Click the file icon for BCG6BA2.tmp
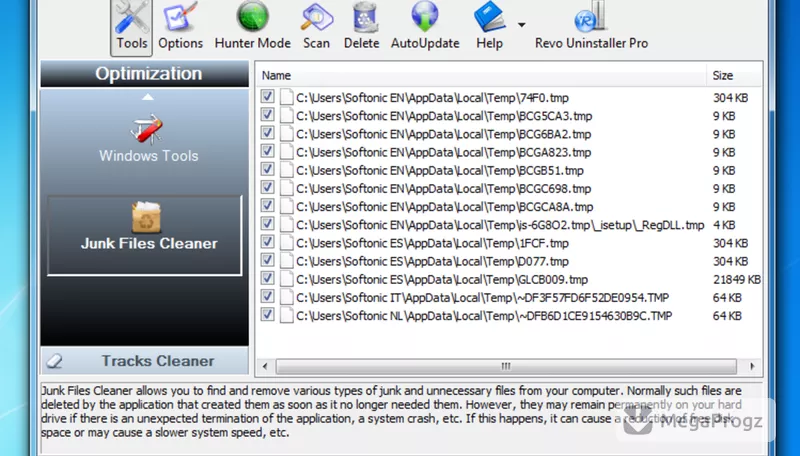 [x=287, y=134]
